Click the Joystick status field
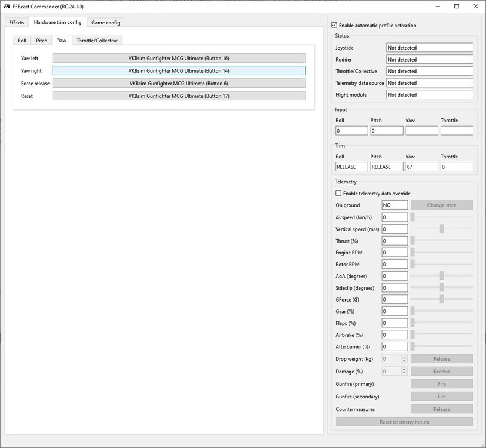The height and width of the screenshot is (448, 486). (430, 48)
